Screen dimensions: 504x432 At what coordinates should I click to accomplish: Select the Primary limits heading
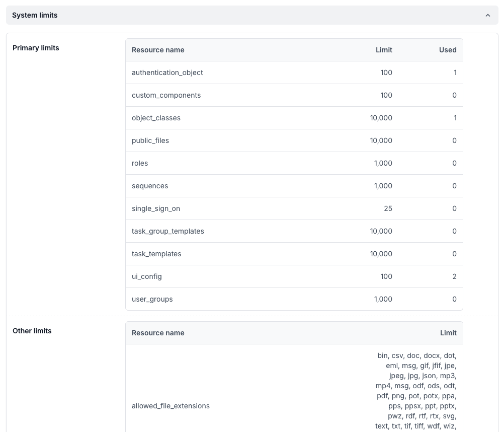tap(36, 48)
